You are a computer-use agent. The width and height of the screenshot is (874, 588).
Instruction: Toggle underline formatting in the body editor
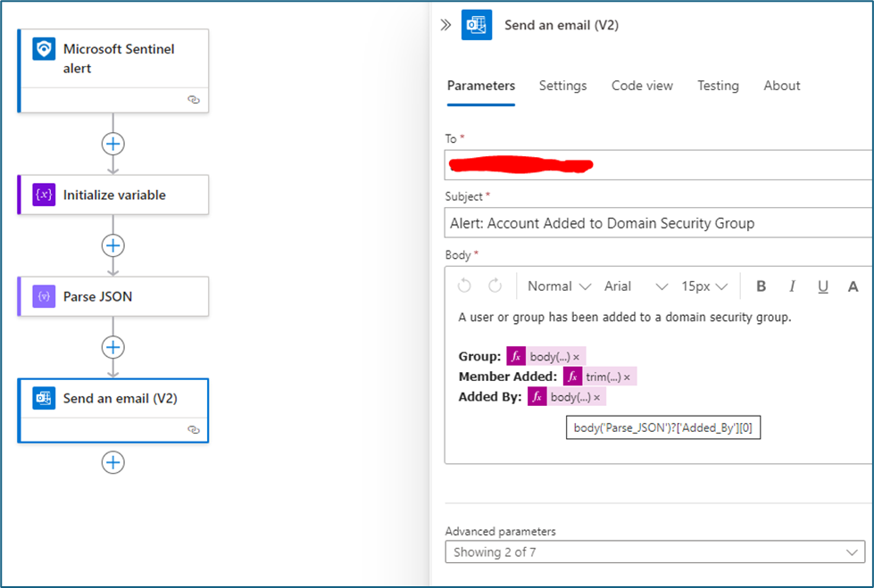[x=823, y=286]
